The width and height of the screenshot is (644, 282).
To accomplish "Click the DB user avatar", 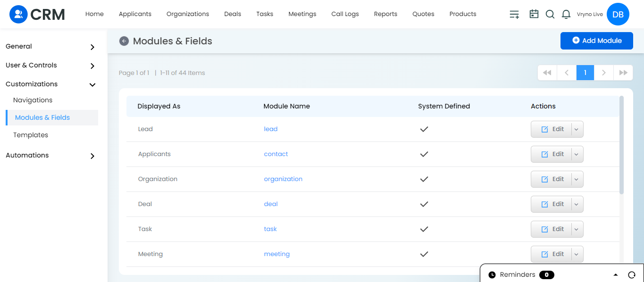I will pos(618,14).
